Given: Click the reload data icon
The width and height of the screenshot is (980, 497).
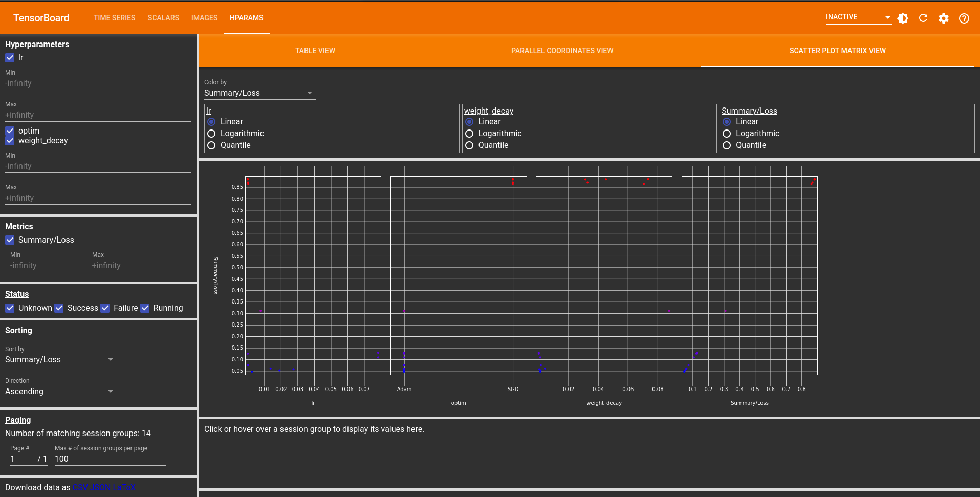Looking at the screenshot, I should pos(923,18).
